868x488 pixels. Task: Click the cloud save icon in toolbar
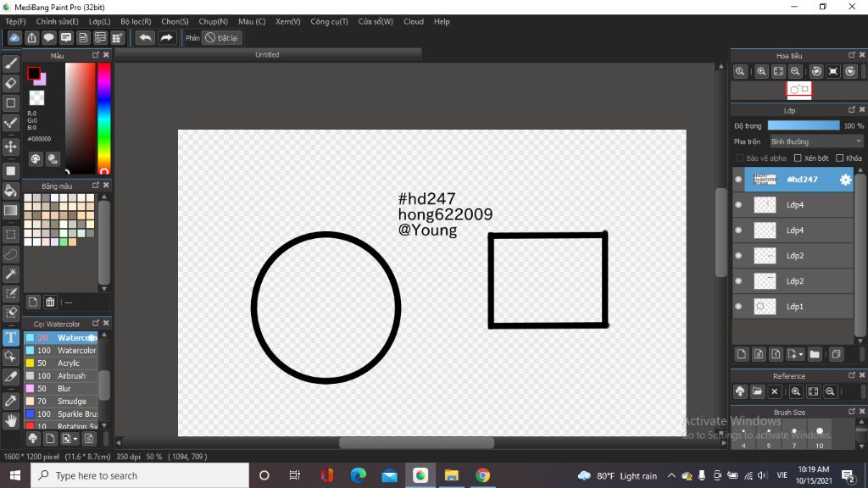pyautogui.click(x=14, y=37)
